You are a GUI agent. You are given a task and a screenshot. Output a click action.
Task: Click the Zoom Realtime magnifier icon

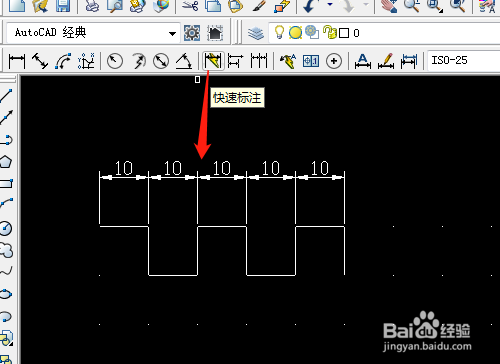pyautogui.click(x=412, y=6)
